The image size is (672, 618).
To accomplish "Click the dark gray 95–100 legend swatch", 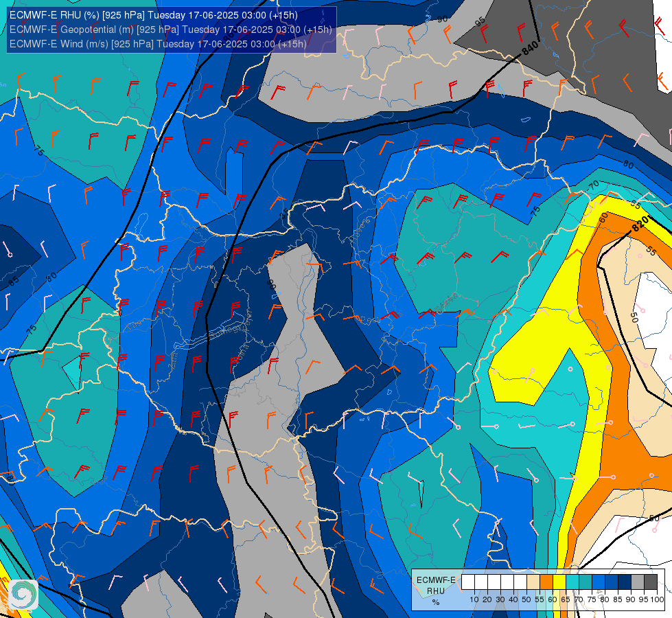I will 651,582.
